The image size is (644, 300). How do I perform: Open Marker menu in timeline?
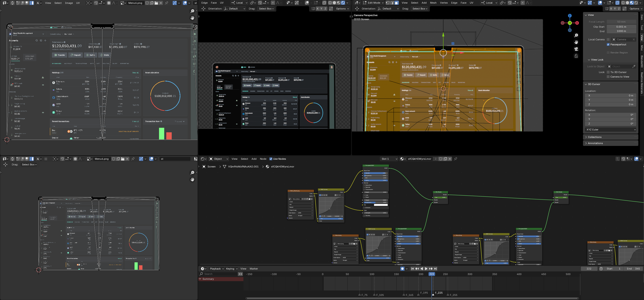pyautogui.click(x=254, y=269)
